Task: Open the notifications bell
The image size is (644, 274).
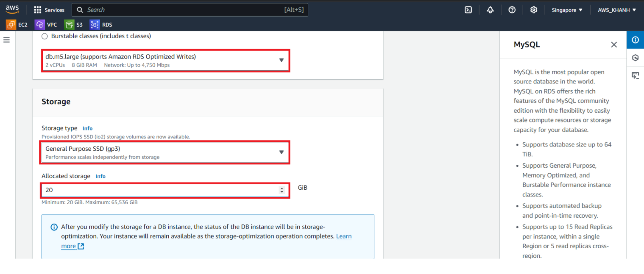Action: coord(490,10)
